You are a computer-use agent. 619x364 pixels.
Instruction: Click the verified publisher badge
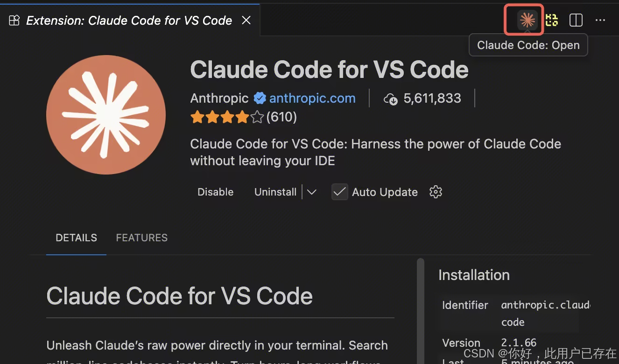[260, 98]
